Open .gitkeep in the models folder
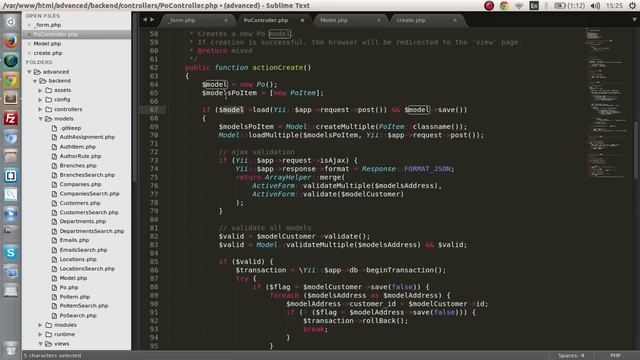The height and width of the screenshot is (360, 640). tap(71, 128)
